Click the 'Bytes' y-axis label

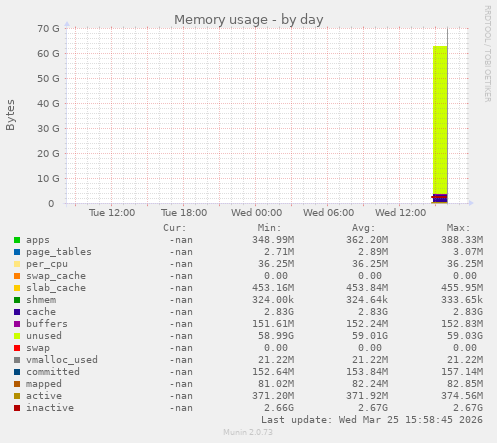click(10, 115)
